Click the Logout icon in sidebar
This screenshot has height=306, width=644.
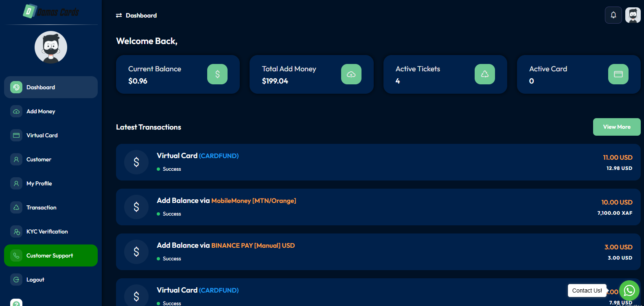[16, 280]
